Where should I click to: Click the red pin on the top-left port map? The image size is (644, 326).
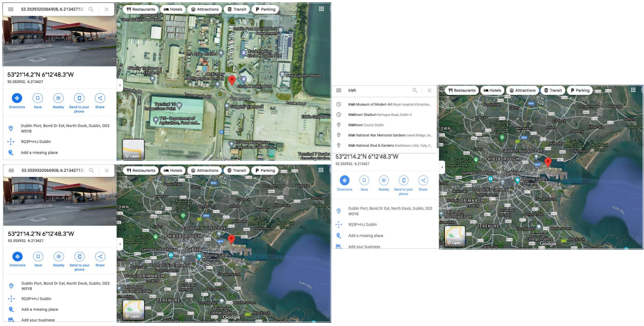[232, 80]
